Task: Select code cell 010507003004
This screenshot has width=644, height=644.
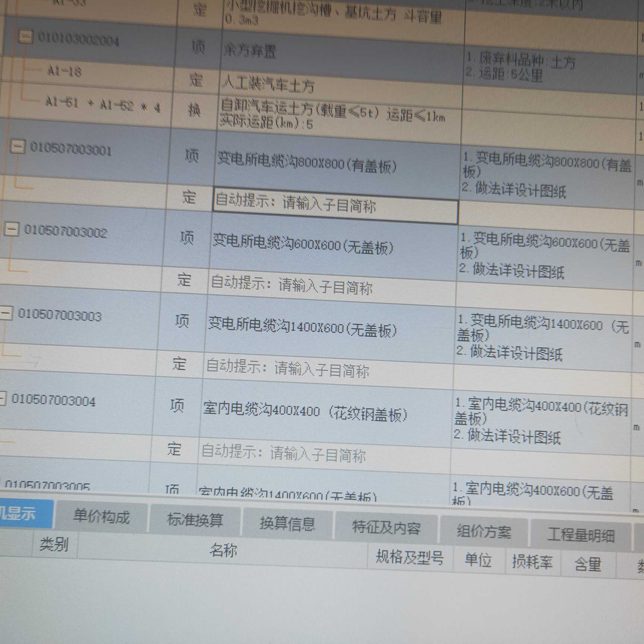Action: (x=54, y=400)
